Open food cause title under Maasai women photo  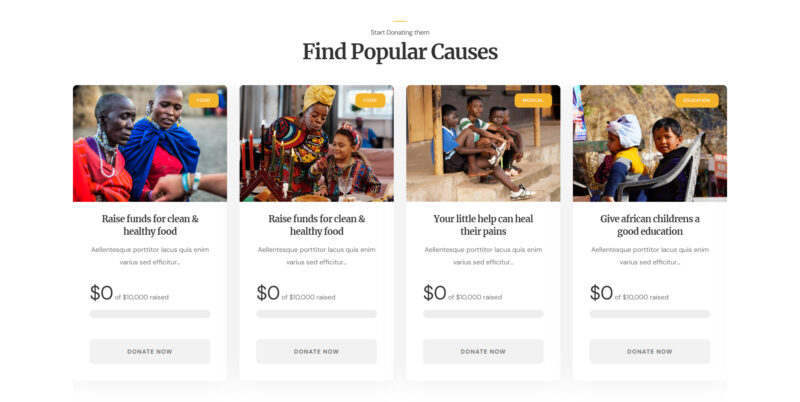[x=150, y=225]
